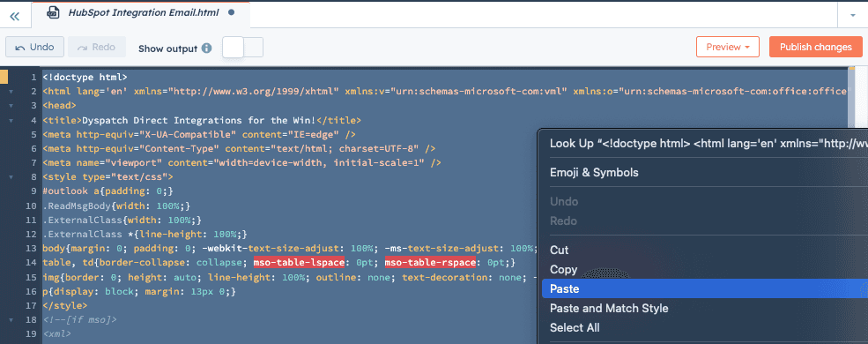This screenshot has width=868, height=344.
Task: Click the highlighted mso-table-lspace property
Action: click(x=299, y=262)
